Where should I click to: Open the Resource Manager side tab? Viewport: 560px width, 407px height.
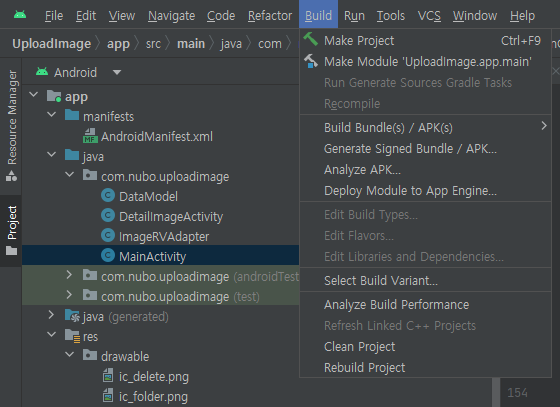pos(11,126)
